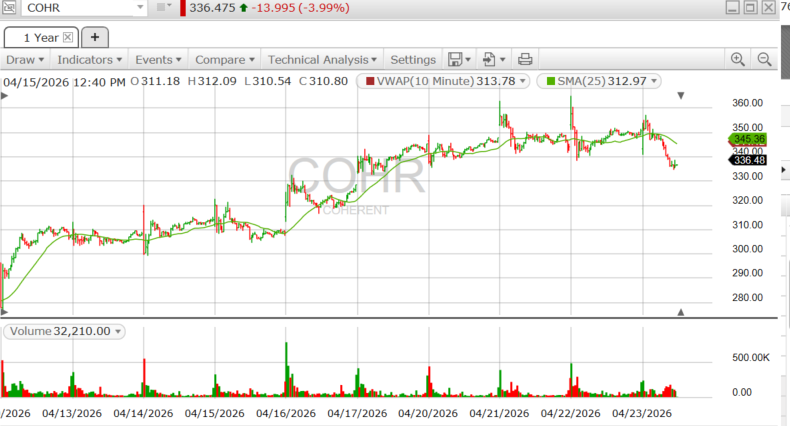
Task: Click the black 336.48 last price label
Action: click(x=749, y=160)
